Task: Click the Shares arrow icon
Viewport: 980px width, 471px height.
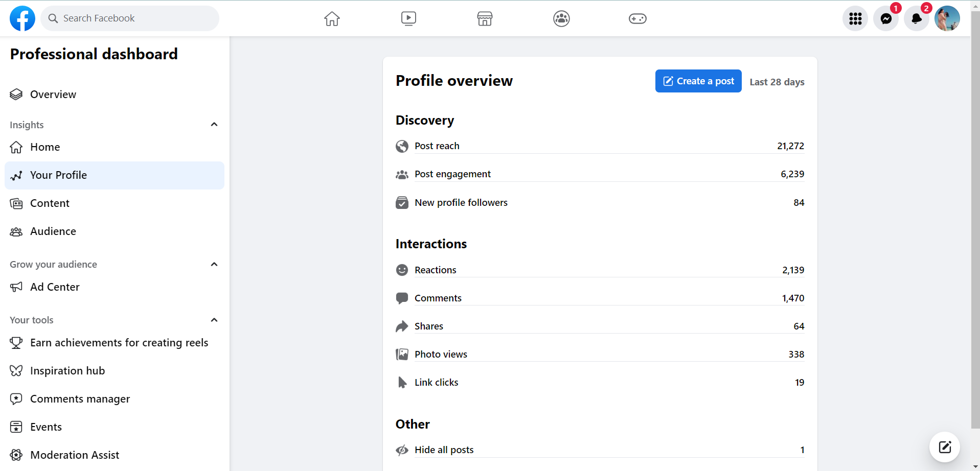Action: click(x=402, y=326)
